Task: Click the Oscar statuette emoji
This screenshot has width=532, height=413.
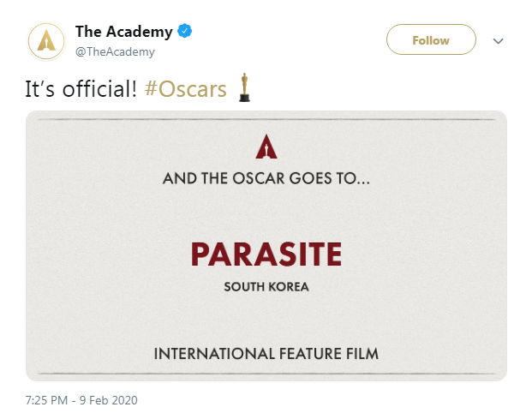Action: click(244, 87)
